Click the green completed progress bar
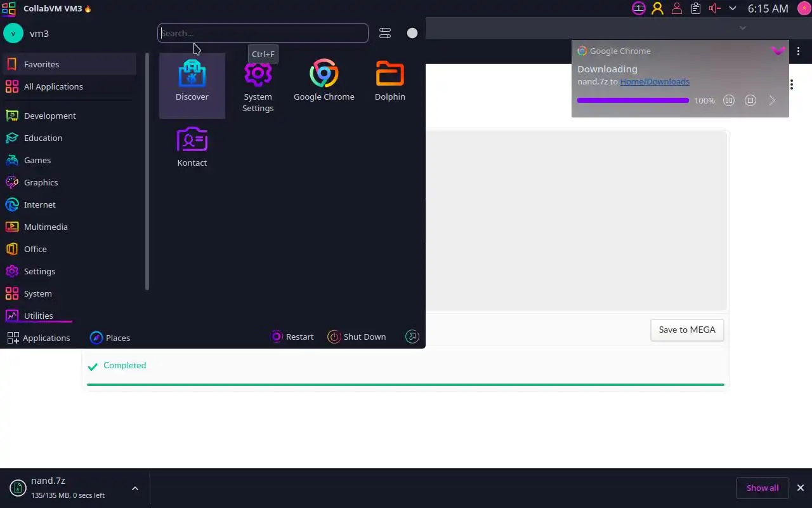Viewport: 812px width, 508px height. coord(405,384)
